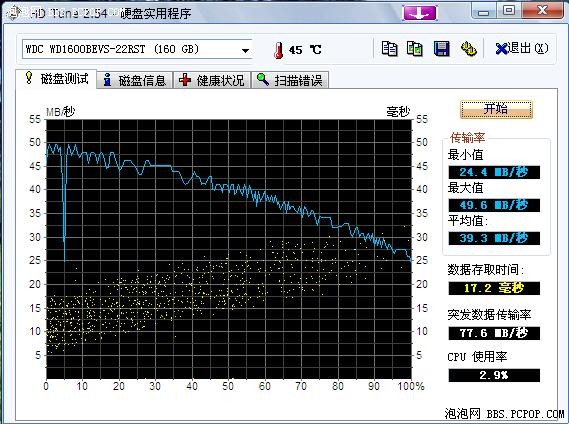Select the 磁盘测试 benchmark tab

(56, 79)
